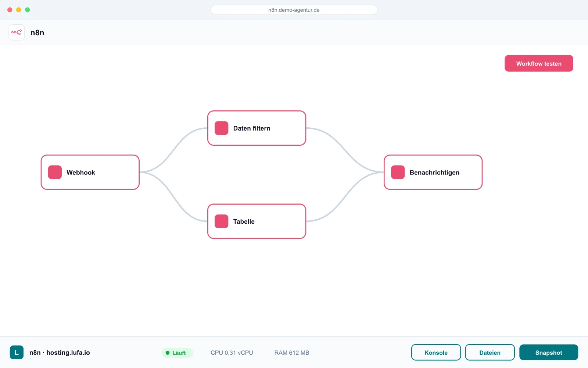Screen dimensions: 588x368
Task: Click the n8n logo icon in the header
Action: 17,32
